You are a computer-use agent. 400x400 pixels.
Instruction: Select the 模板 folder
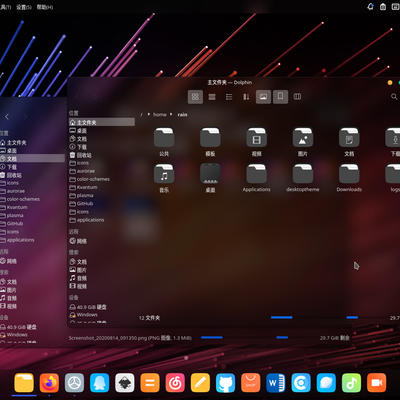[210, 142]
